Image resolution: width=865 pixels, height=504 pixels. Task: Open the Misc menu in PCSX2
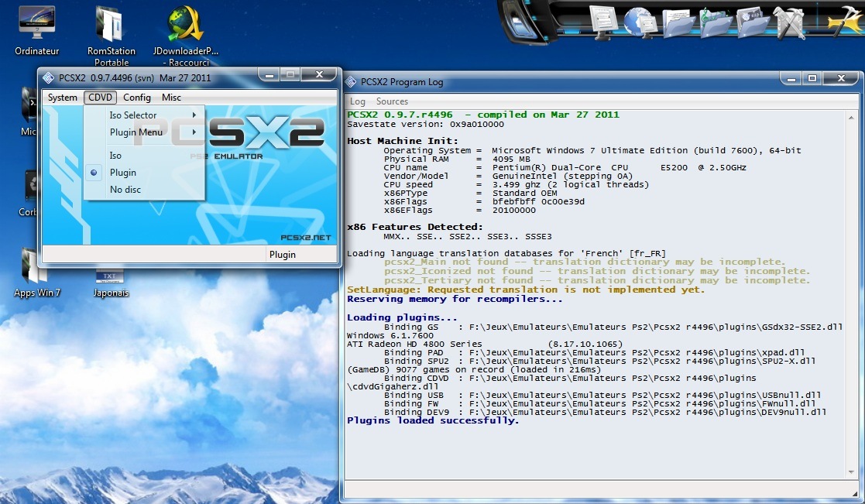[172, 98]
